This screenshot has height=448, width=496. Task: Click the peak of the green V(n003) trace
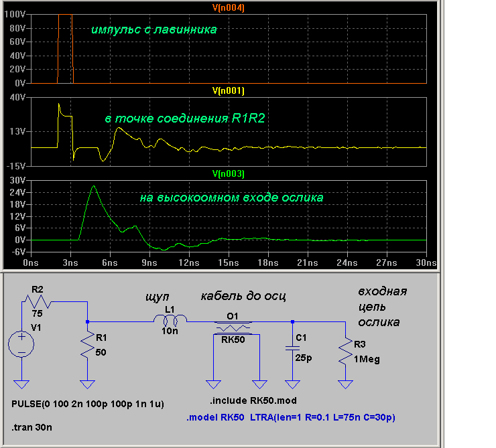tap(93, 186)
